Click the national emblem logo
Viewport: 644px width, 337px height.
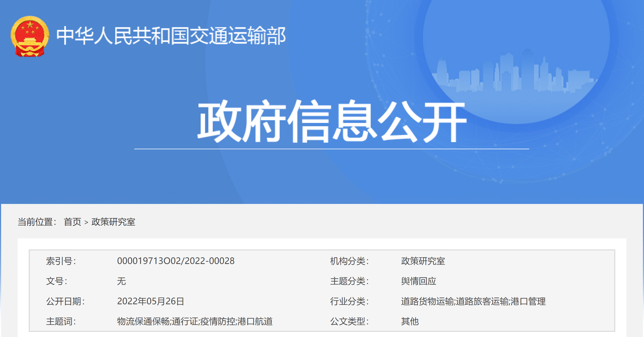pos(30,36)
